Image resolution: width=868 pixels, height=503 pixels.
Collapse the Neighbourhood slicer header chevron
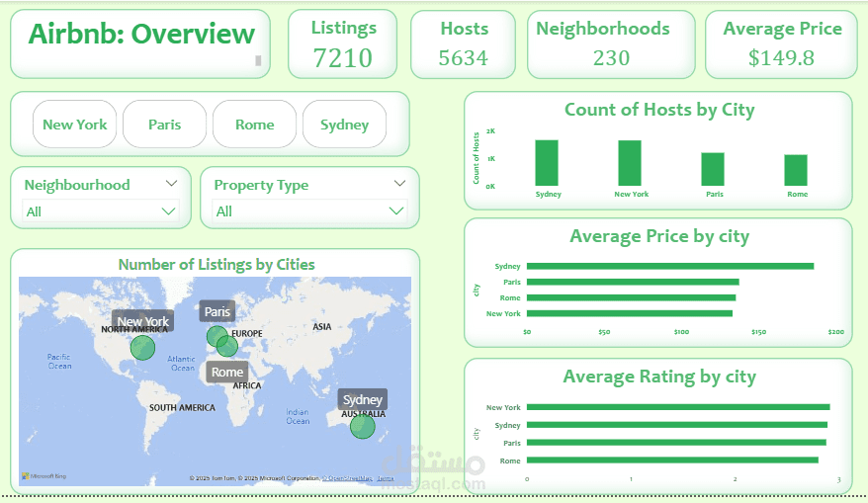pyautogui.click(x=172, y=183)
